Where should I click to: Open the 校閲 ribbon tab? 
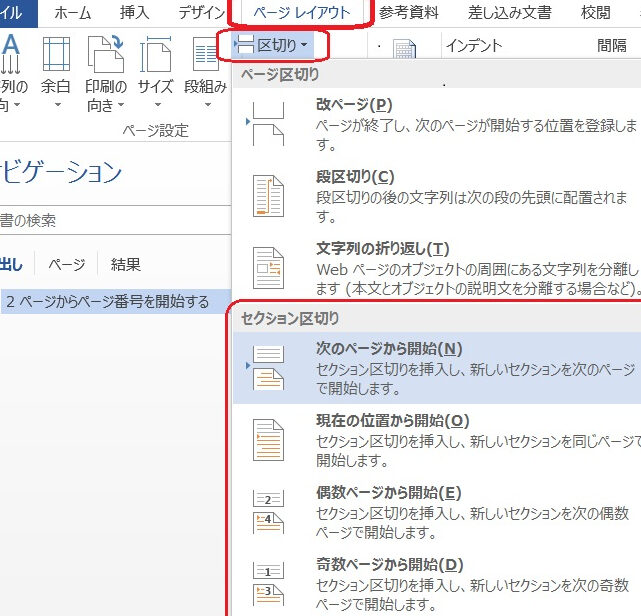(x=595, y=13)
